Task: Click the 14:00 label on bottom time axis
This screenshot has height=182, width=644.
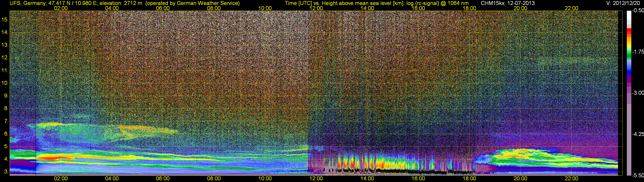Action: point(367,179)
